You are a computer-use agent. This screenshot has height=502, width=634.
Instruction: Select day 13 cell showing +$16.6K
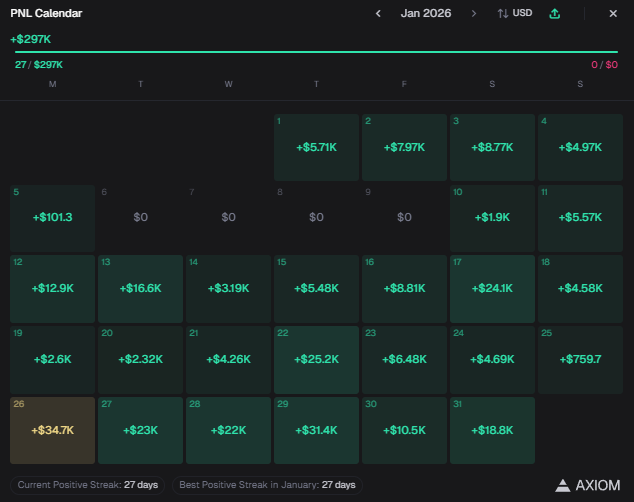coord(140,289)
